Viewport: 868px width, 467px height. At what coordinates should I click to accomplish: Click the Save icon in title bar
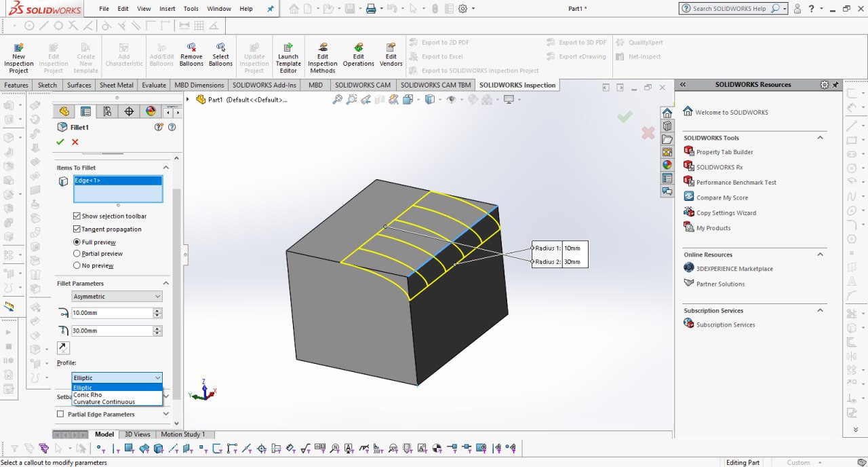(349, 9)
